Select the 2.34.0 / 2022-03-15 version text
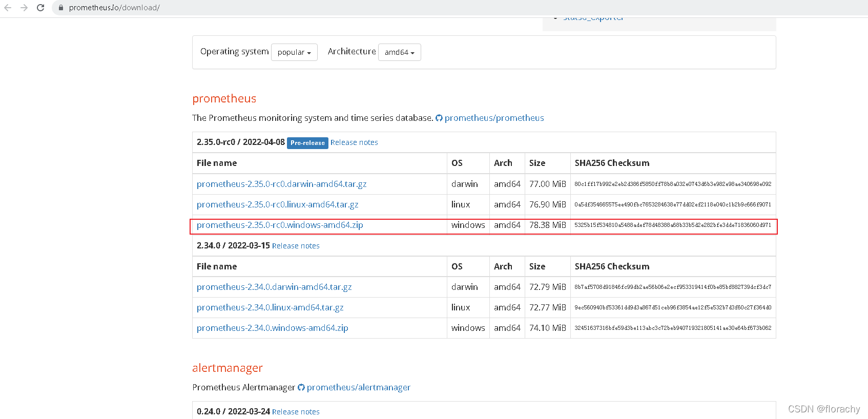Viewport: 868px width, 419px height. pyautogui.click(x=233, y=245)
